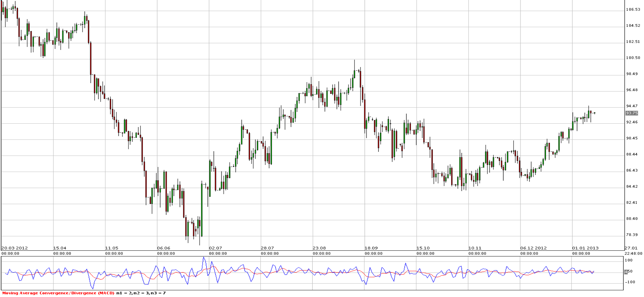Image resolution: width=644 pixels, height=297 pixels.
Task: Click the 27.01 22:48:00 timestamp
Action: tap(633, 251)
